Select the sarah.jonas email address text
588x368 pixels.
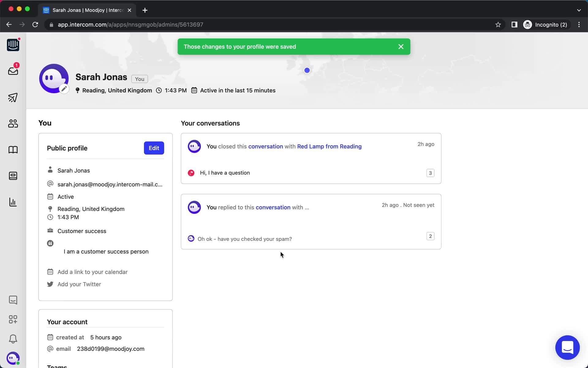pyautogui.click(x=110, y=184)
